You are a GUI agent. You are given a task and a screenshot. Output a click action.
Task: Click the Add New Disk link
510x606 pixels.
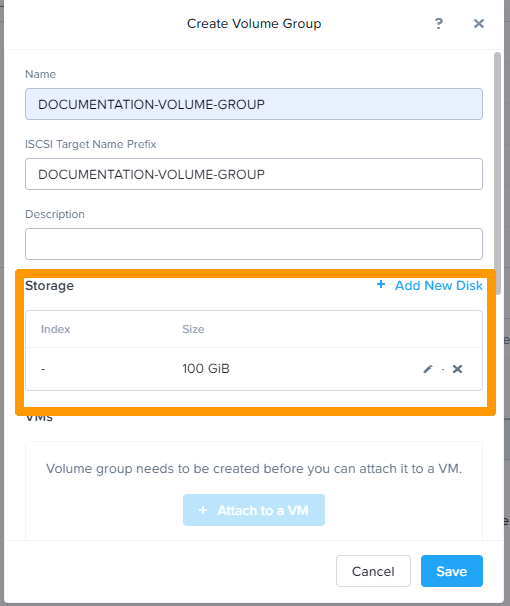[x=439, y=285]
